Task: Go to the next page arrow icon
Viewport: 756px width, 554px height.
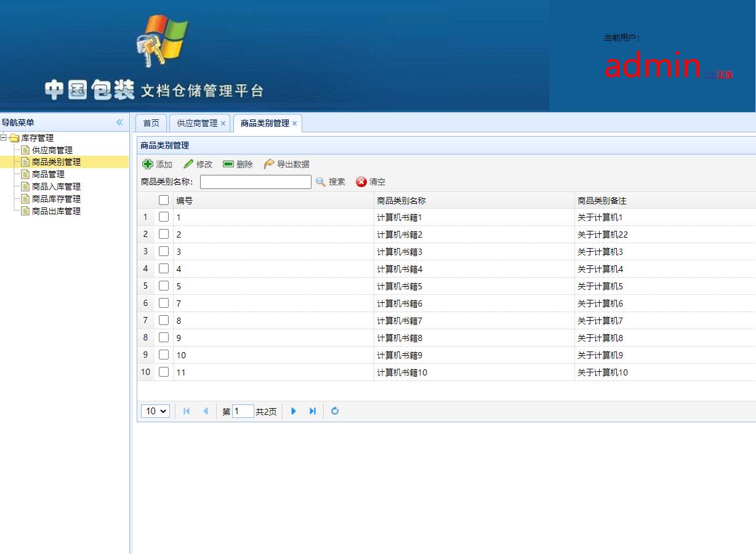Action: [294, 411]
